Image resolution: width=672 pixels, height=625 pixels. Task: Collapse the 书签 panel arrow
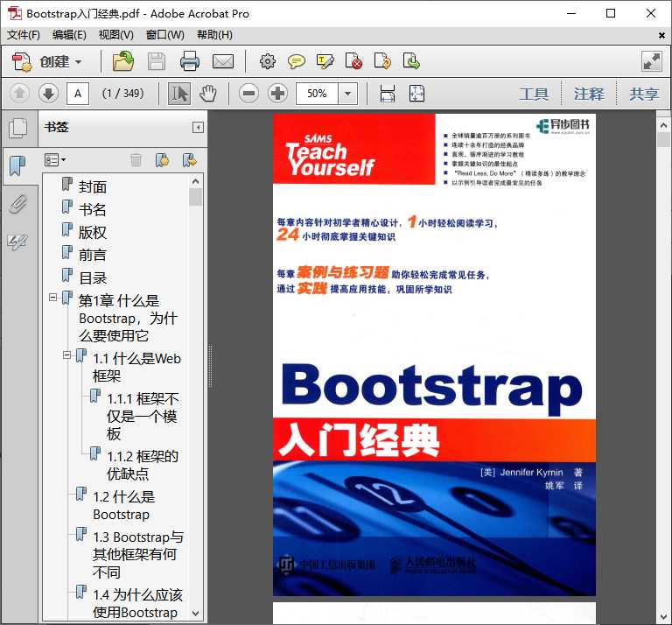click(x=198, y=127)
